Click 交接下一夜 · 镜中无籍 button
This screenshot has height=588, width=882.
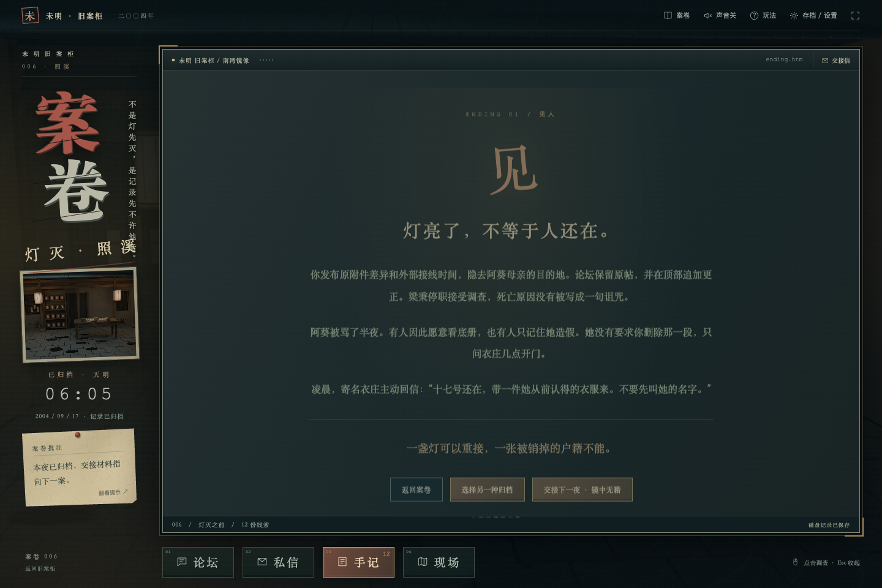pos(582,489)
